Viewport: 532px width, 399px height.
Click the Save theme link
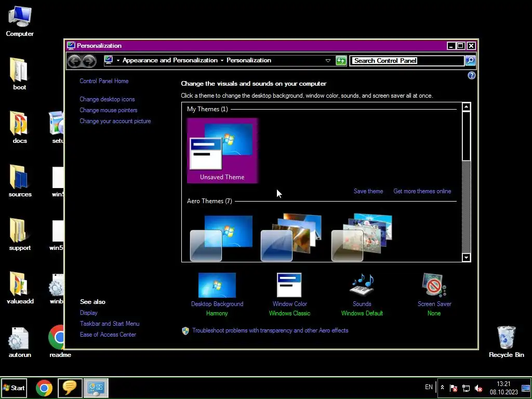click(x=368, y=191)
